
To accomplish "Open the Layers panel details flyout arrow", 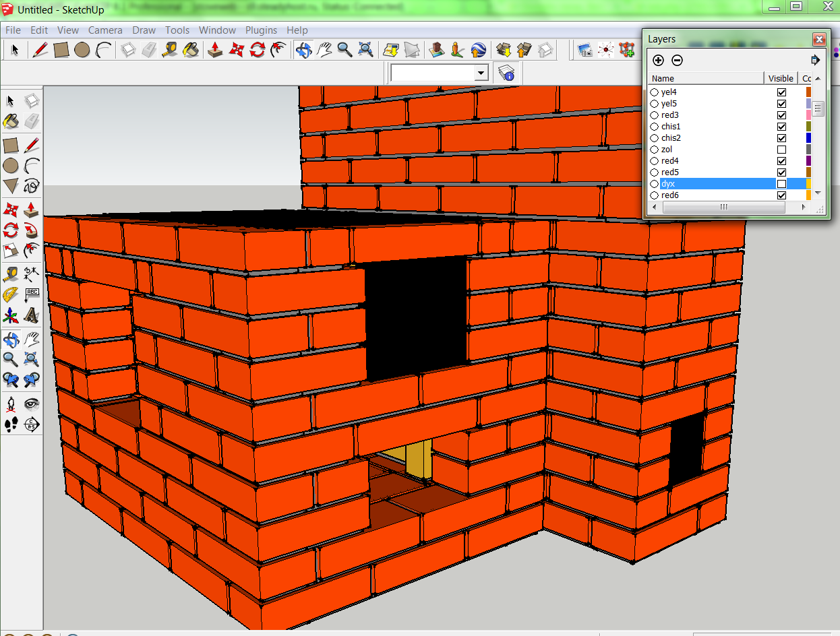I will click(x=815, y=61).
